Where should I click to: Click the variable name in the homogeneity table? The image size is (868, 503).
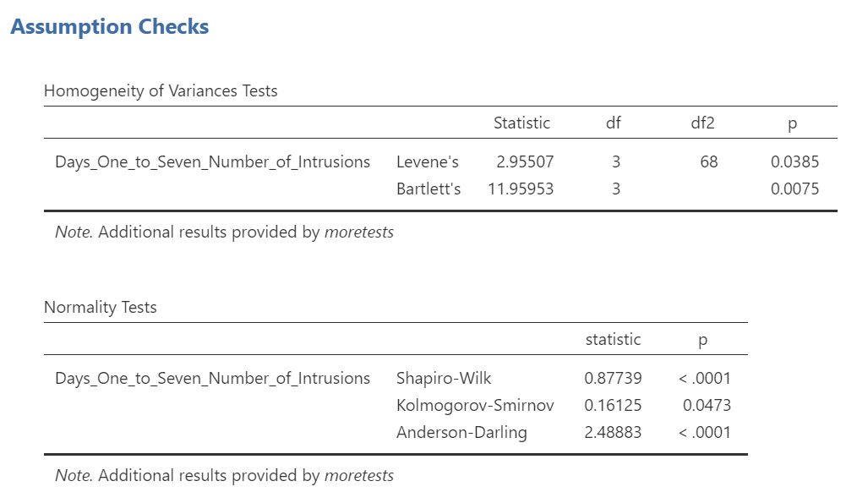tap(213, 161)
